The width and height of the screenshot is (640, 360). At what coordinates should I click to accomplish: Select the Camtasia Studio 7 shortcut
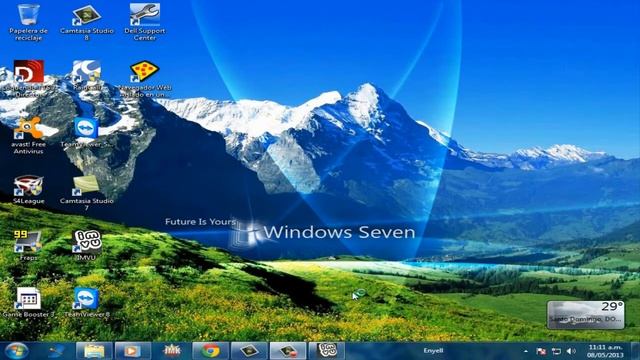(x=87, y=193)
